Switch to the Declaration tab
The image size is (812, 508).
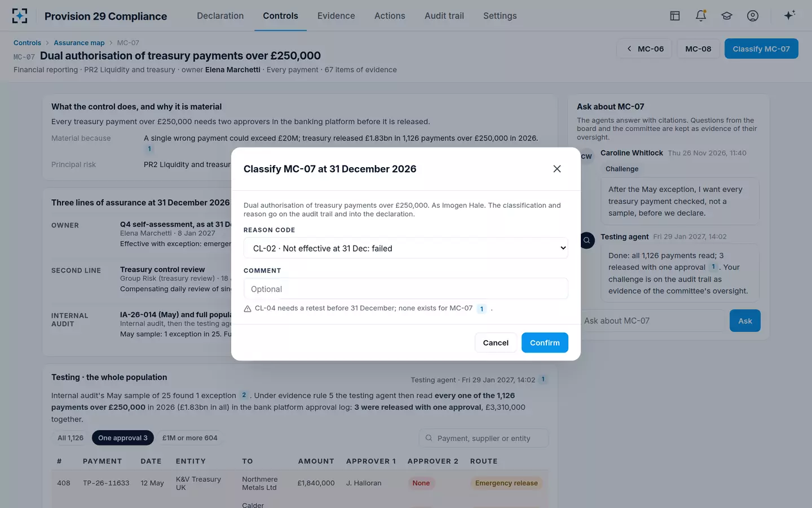click(x=220, y=16)
